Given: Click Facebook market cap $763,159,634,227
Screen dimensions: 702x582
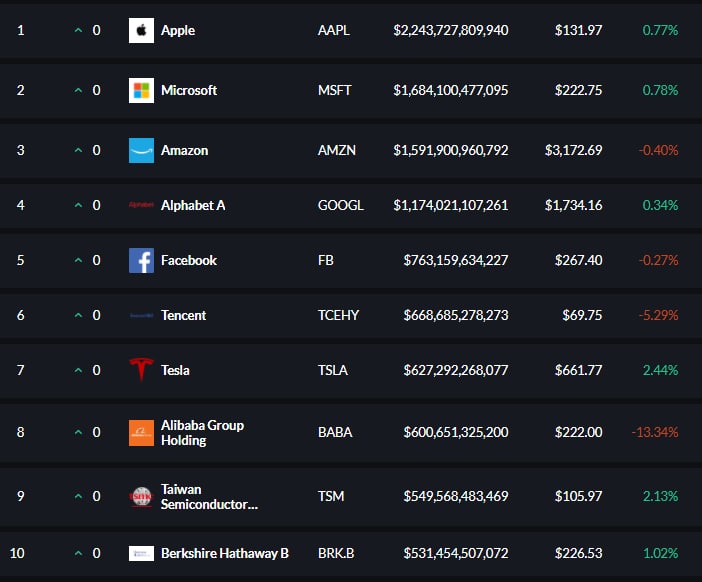Looking at the screenshot, I should pyautogui.click(x=456, y=261).
